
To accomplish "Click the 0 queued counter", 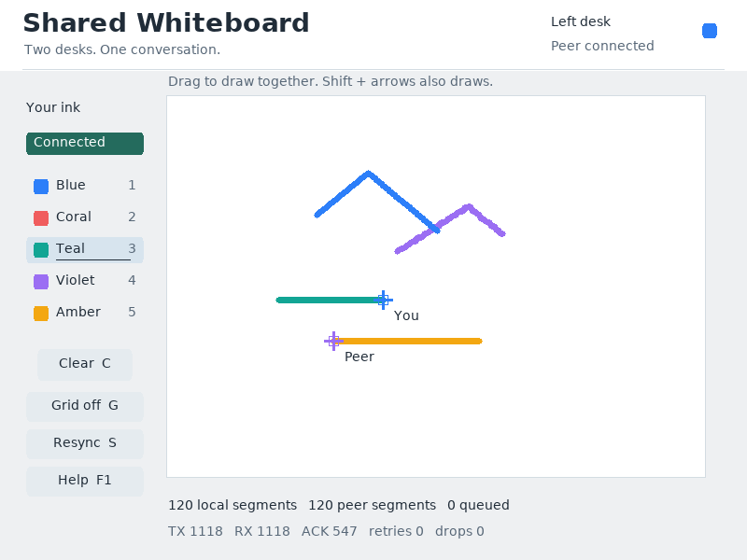I will click(x=478, y=505).
